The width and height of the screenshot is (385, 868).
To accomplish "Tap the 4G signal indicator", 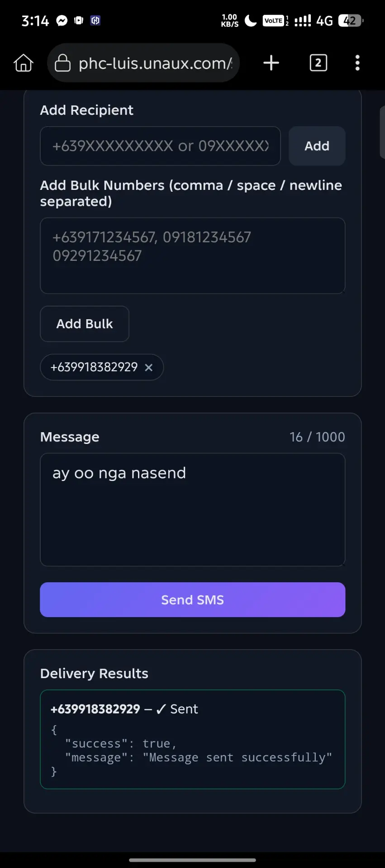I will pos(324,21).
